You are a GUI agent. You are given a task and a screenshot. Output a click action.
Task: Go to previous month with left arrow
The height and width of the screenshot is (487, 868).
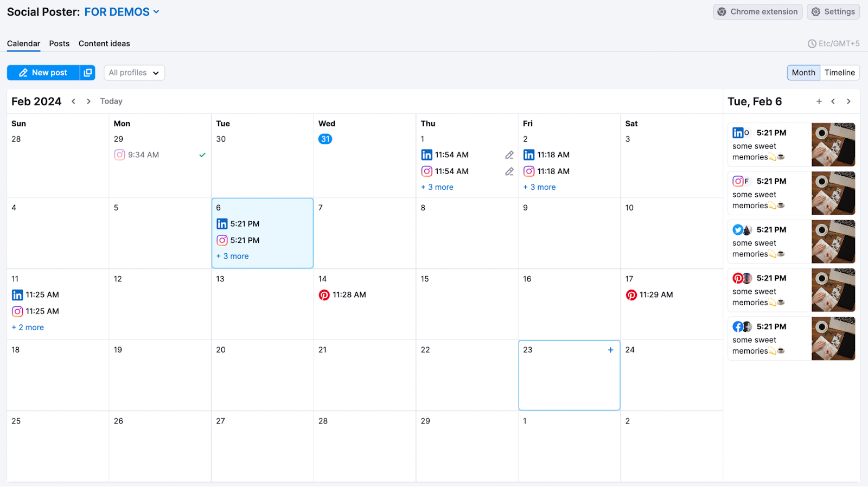(73, 101)
